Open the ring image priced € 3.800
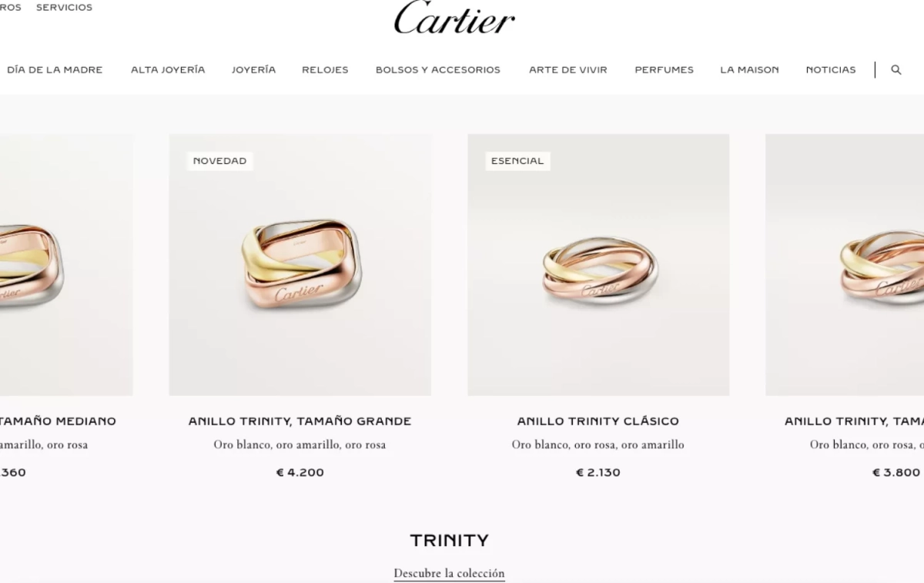This screenshot has height=583, width=924. point(845,265)
